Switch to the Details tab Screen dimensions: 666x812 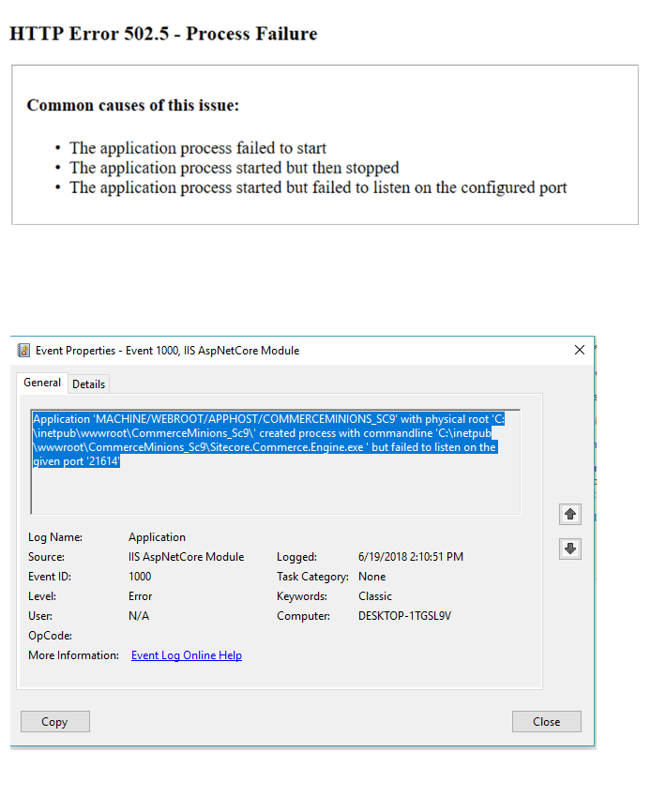pyautogui.click(x=88, y=384)
